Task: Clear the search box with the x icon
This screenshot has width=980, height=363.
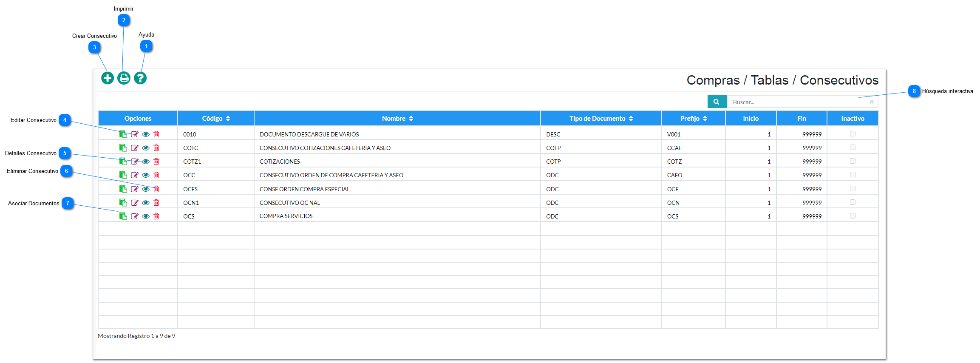Action: [872, 102]
